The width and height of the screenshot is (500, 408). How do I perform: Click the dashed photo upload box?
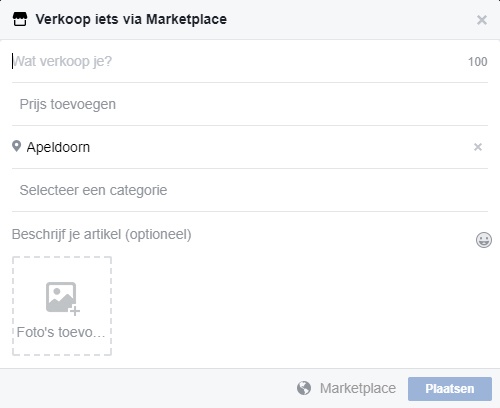(62, 306)
